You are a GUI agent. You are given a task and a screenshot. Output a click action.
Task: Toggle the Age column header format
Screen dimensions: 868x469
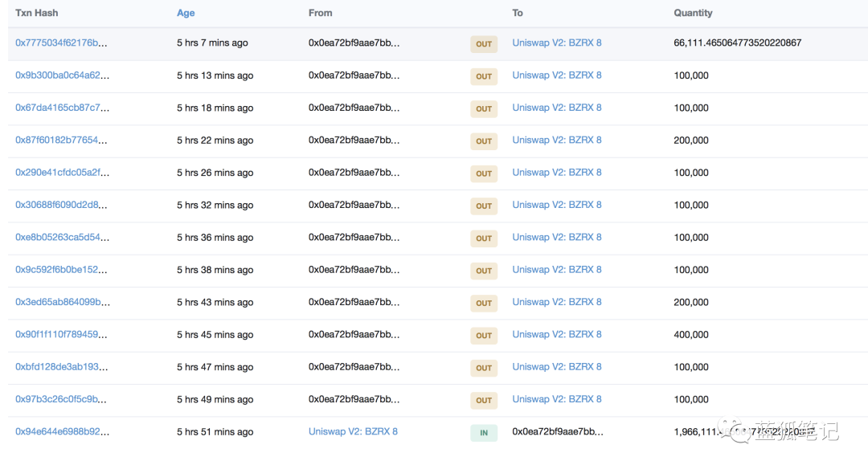click(186, 13)
